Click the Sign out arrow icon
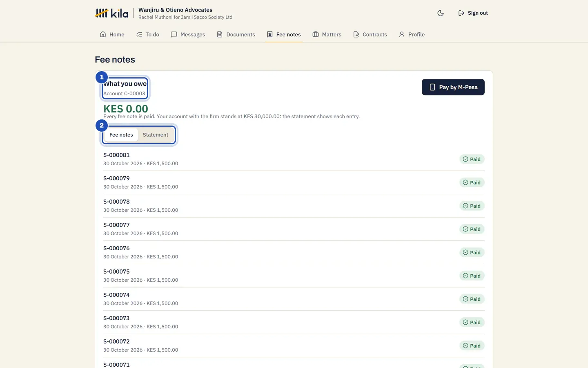588x368 pixels. pyautogui.click(x=461, y=13)
